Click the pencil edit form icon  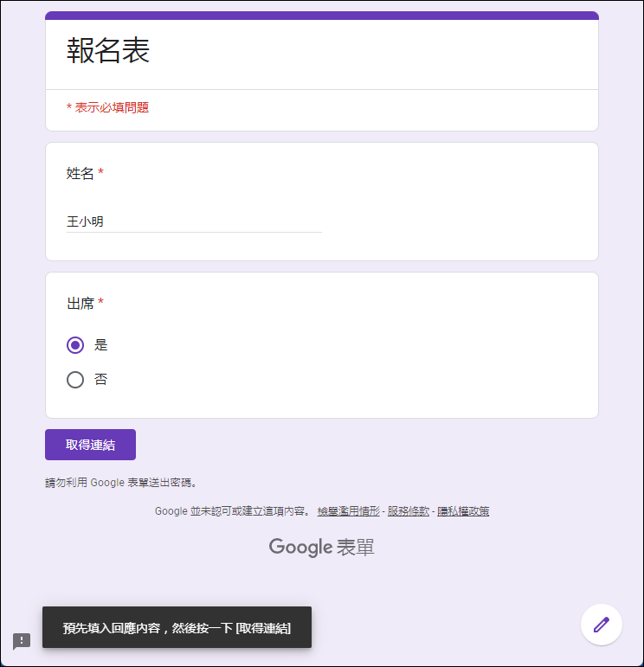pos(602,625)
